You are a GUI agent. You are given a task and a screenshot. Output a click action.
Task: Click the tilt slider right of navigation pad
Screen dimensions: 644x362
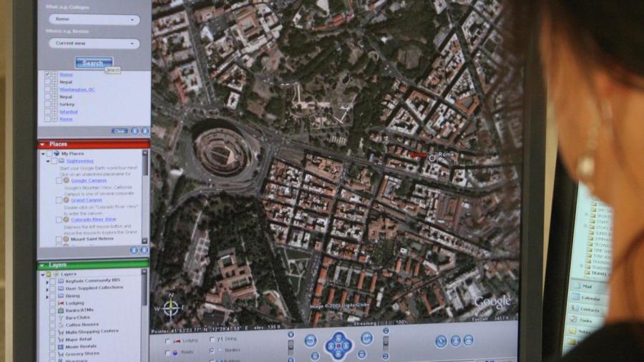386,344
